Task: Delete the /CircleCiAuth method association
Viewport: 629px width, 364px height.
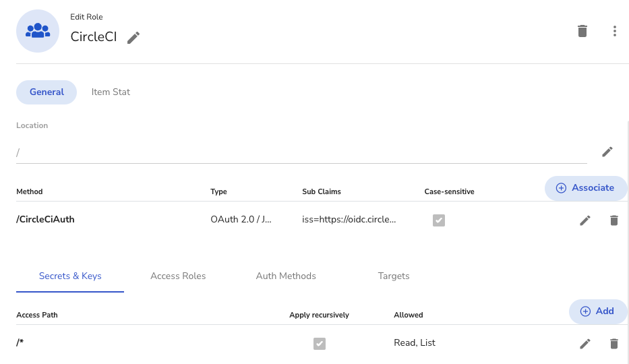Action: click(x=613, y=220)
